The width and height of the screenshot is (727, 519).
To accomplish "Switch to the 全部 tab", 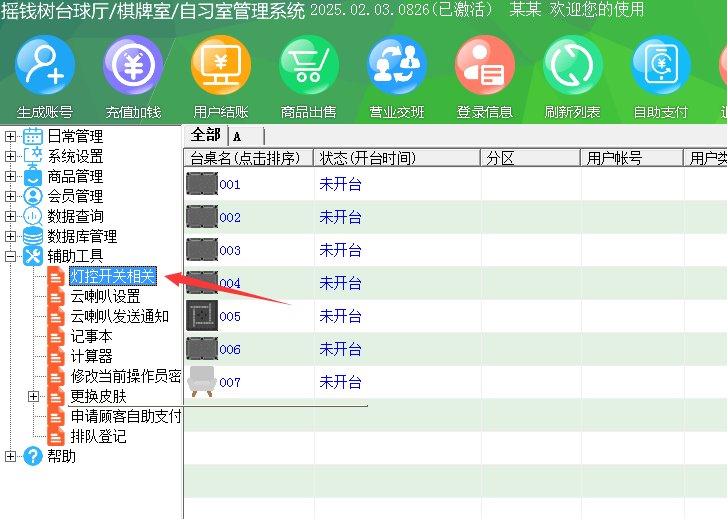I will click(x=205, y=135).
